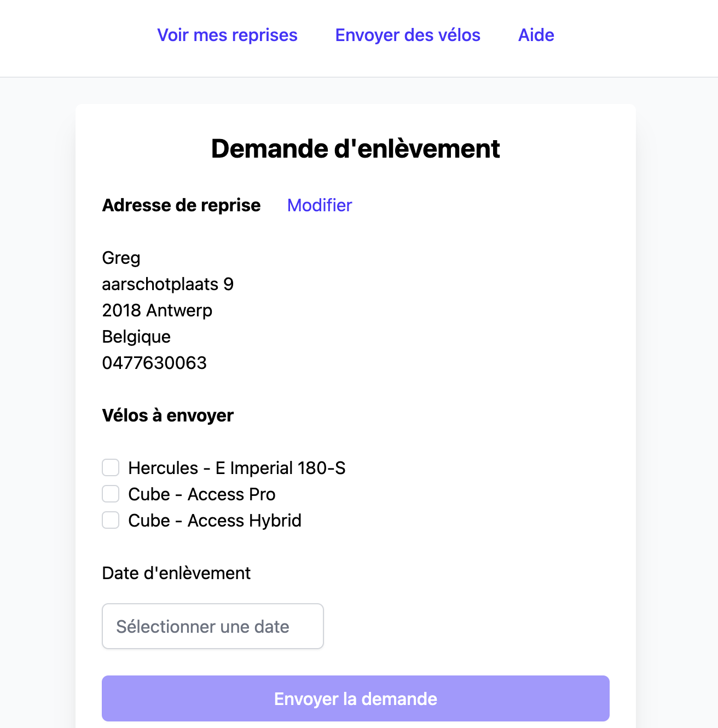Check the Cube Access Pro checkbox
The image size is (718, 728).
(x=111, y=494)
